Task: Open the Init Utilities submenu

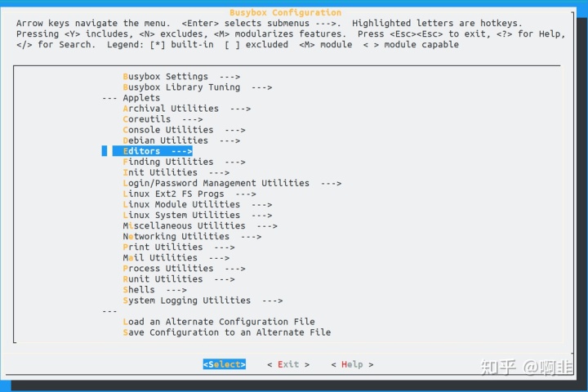Action: (x=176, y=172)
